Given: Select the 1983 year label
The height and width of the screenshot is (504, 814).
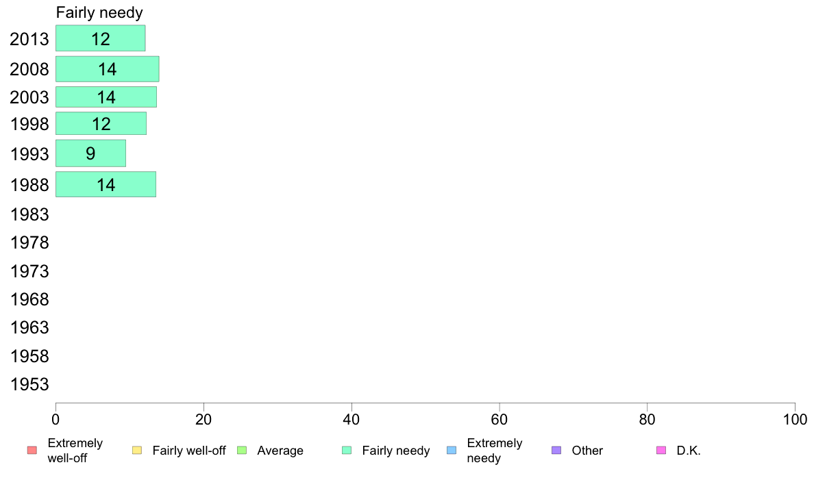Looking at the screenshot, I should (x=29, y=214).
